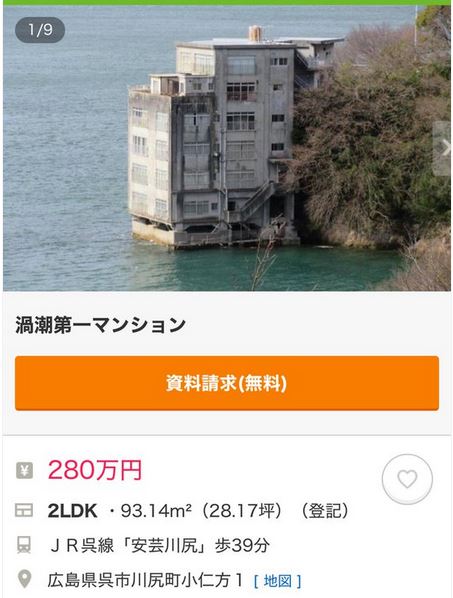Tap the green header bar at top

tap(226, 2)
